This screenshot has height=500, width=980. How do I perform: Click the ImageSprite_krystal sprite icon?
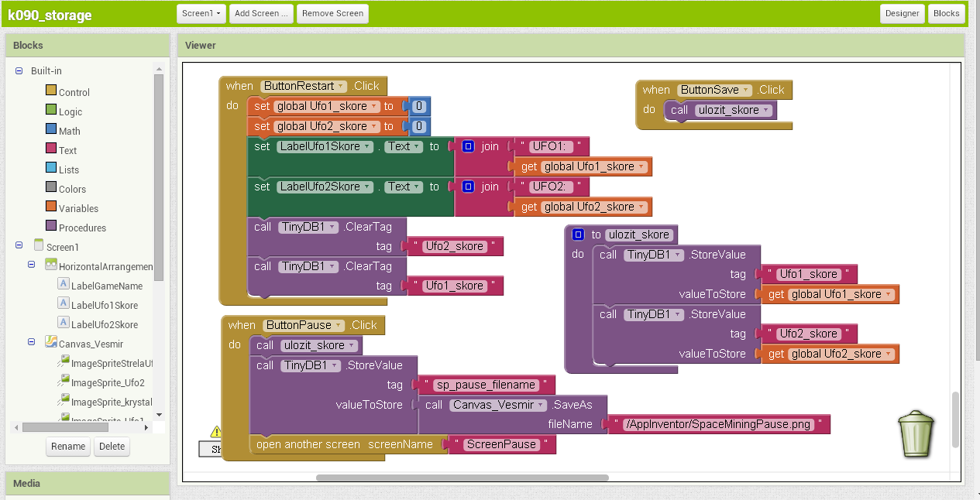click(x=64, y=401)
